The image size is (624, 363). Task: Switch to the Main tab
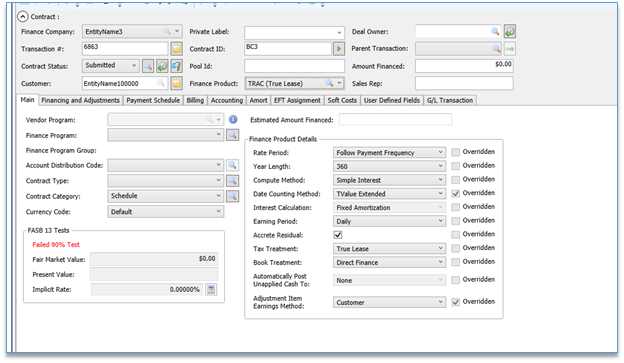pyautogui.click(x=27, y=100)
